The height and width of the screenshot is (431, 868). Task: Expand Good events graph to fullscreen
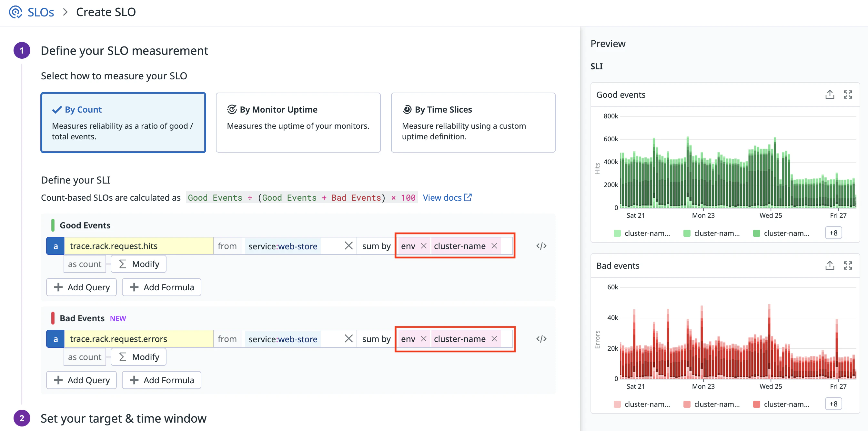pos(847,95)
